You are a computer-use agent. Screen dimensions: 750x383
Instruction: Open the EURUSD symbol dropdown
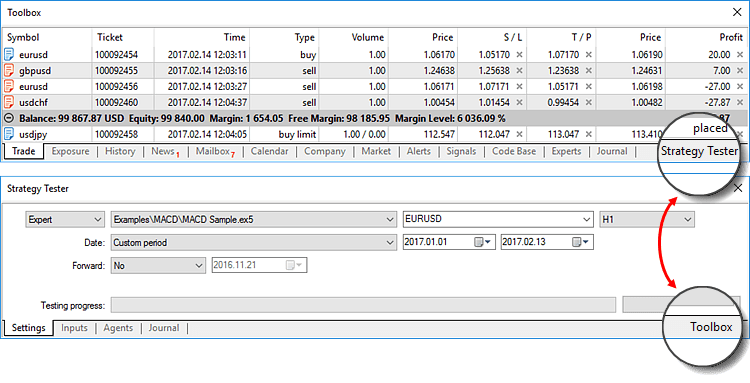[498, 220]
